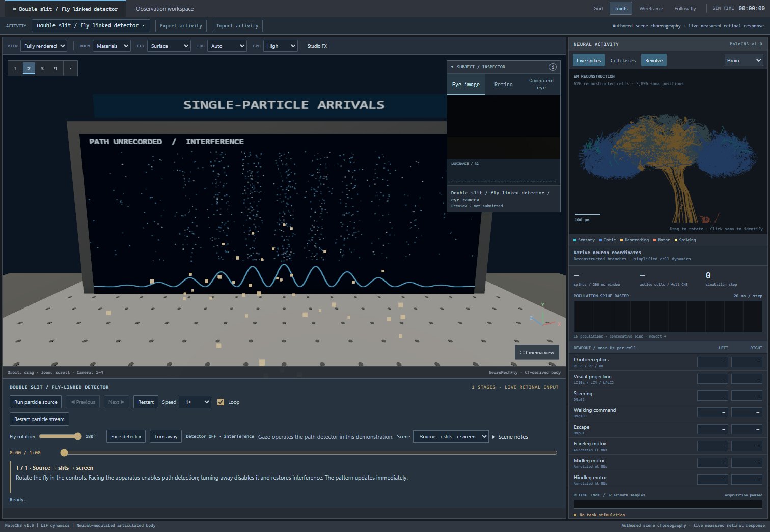Image resolution: width=770 pixels, height=532 pixels.
Task: Toggle Follow fly mode
Action: pos(685,8)
